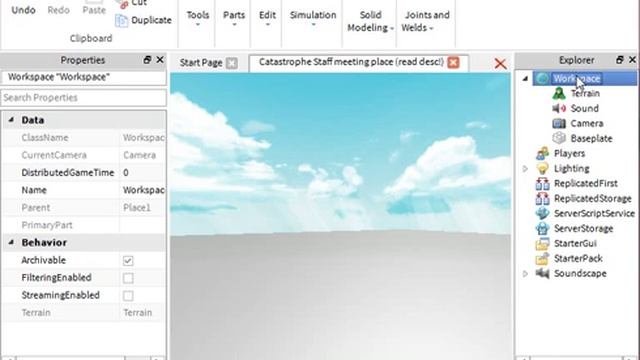Undock the Properties panel

pos(147,60)
